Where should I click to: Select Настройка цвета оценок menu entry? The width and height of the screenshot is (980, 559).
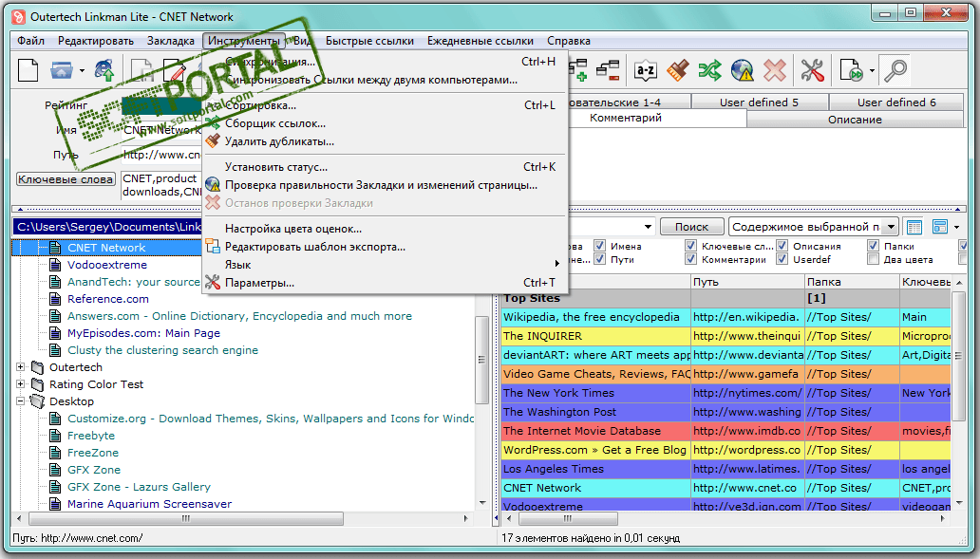point(385,229)
